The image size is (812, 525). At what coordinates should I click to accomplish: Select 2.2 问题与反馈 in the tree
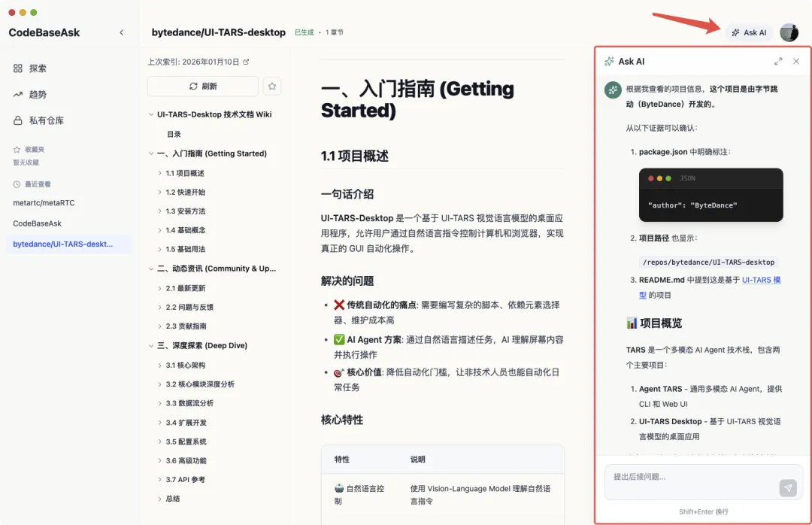coord(189,308)
